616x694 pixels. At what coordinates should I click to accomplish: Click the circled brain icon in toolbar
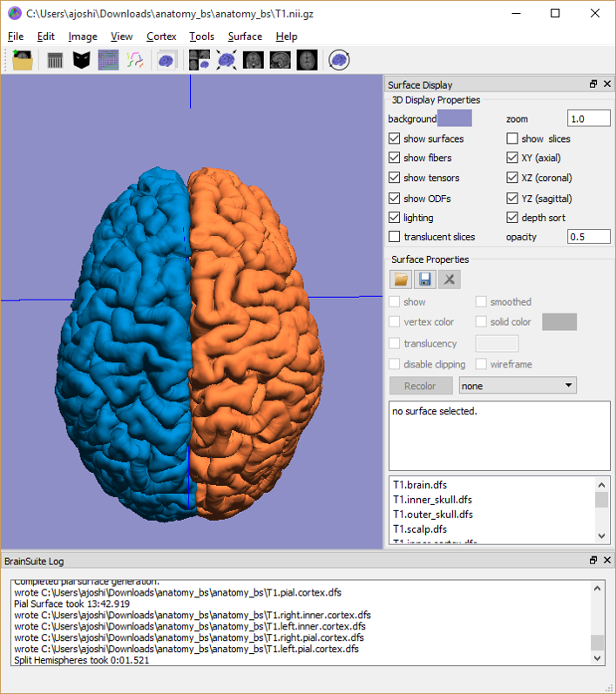tap(340, 60)
